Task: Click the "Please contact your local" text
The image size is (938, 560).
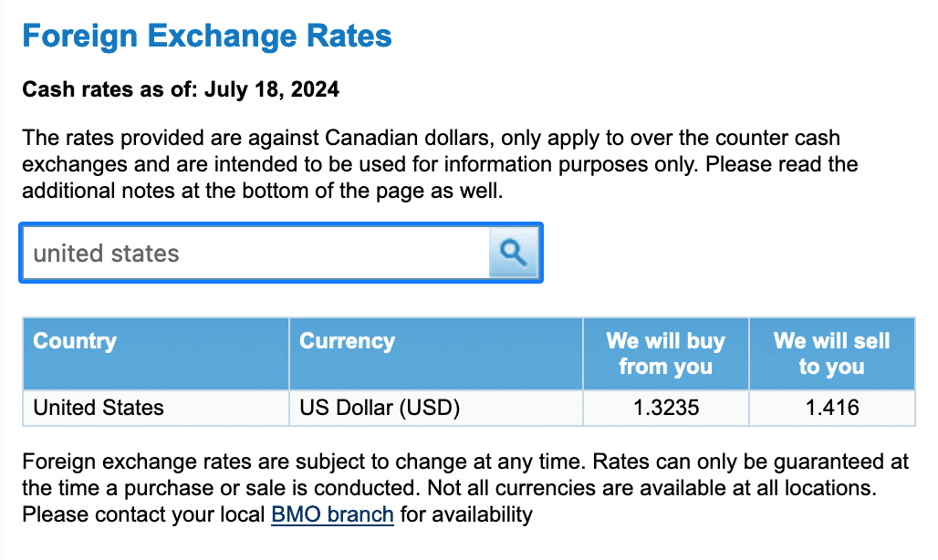Action: [144, 514]
